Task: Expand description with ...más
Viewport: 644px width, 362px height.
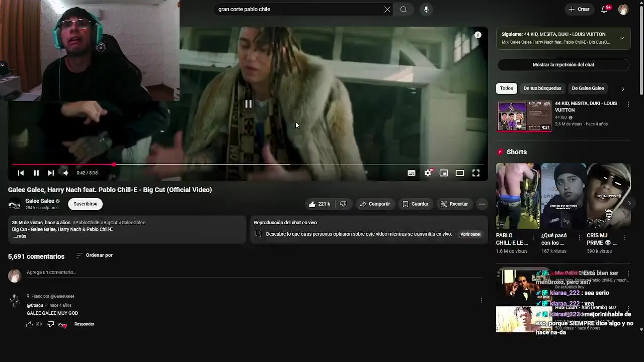Action: click(20, 236)
